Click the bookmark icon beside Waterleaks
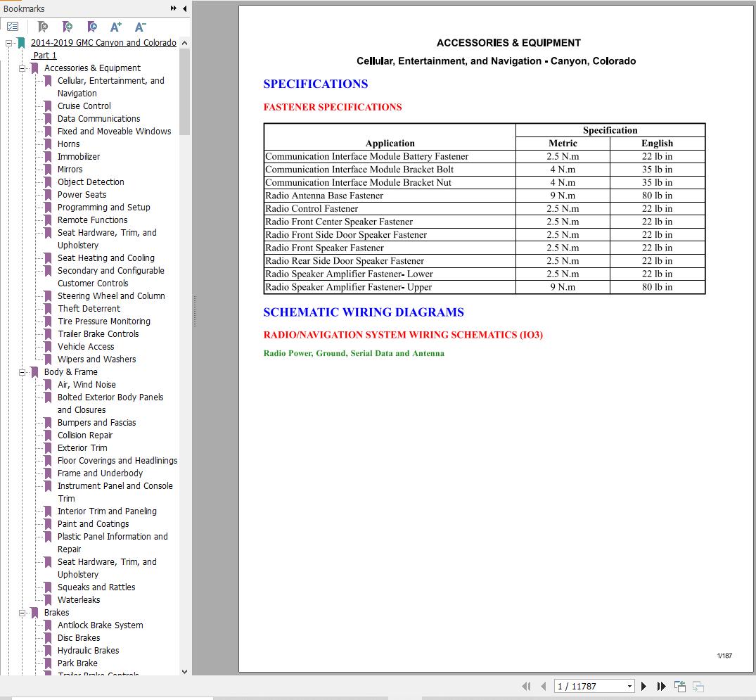The height and width of the screenshot is (700, 756). click(49, 600)
